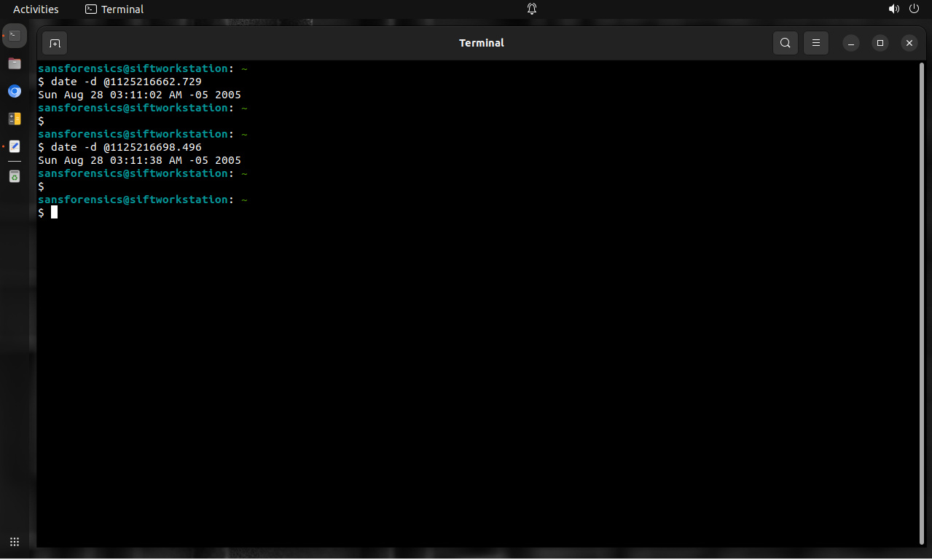The image size is (932, 560).
Task: Open Calculator from the dock
Action: coord(15,119)
